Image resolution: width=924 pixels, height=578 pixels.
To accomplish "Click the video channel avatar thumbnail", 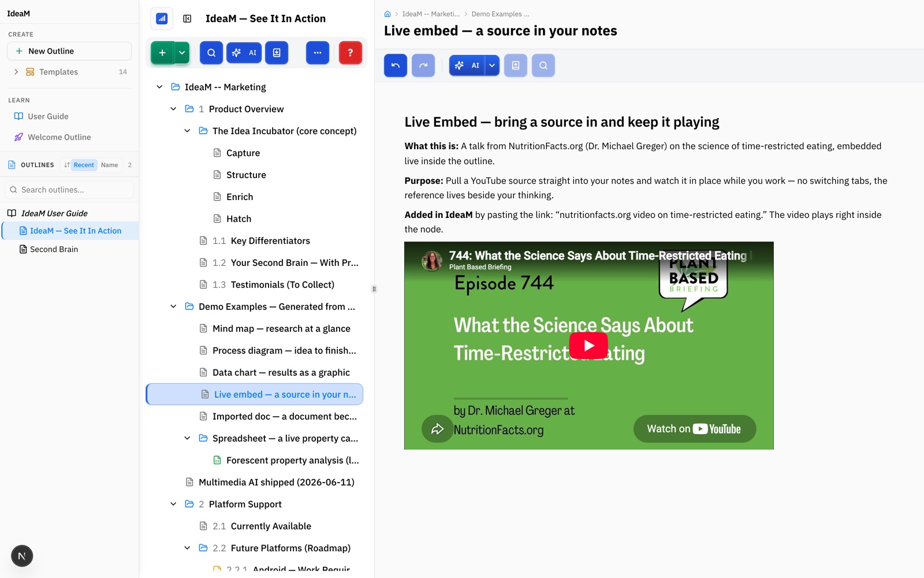I will (432, 261).
